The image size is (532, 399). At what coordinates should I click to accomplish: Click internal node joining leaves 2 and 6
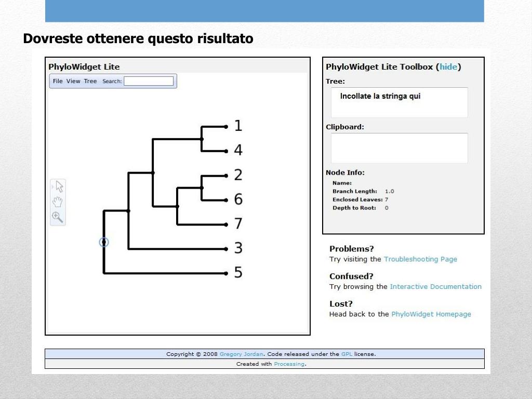202,188
